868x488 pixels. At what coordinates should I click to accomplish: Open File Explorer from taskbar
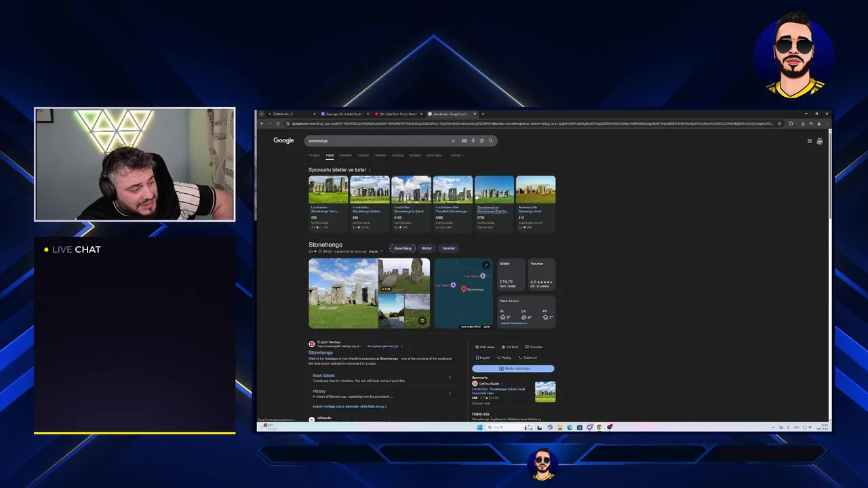[559, 427]
